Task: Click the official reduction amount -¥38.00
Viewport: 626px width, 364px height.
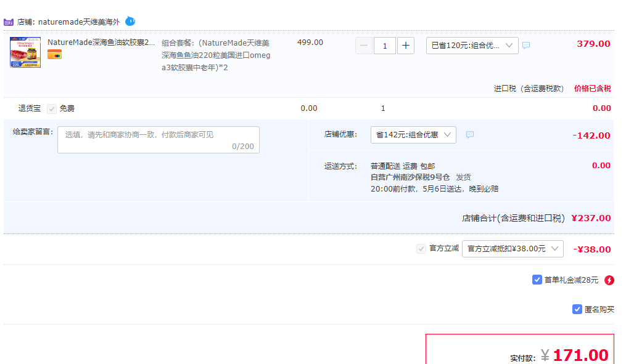Action: [x=591, y=249]
